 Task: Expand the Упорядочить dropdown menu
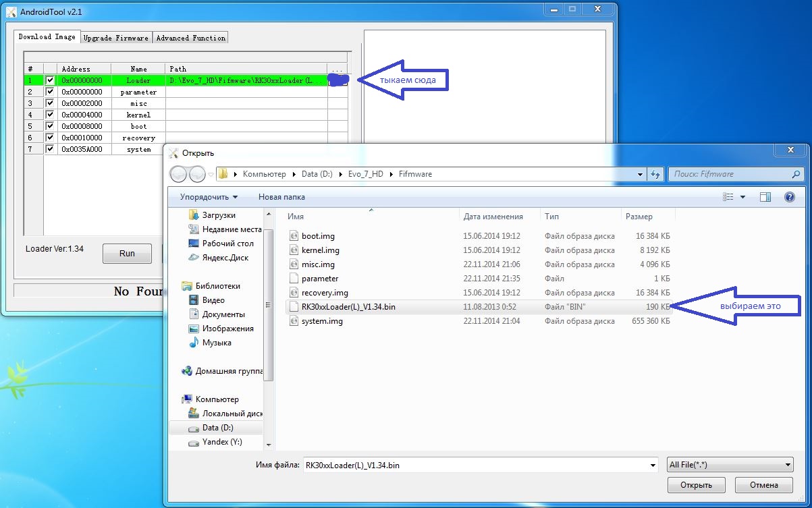(209, 197)
